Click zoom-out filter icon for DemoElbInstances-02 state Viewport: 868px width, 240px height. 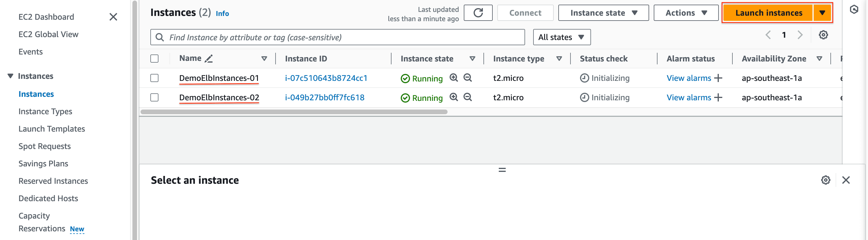467,97
